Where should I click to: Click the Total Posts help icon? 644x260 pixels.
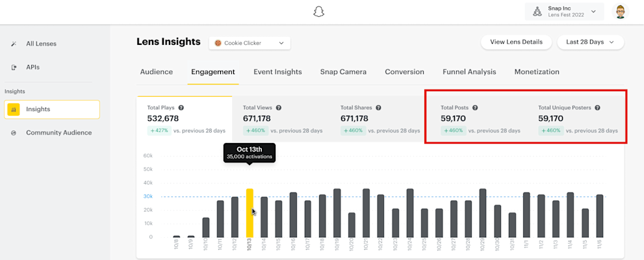[x=475, y=108]
